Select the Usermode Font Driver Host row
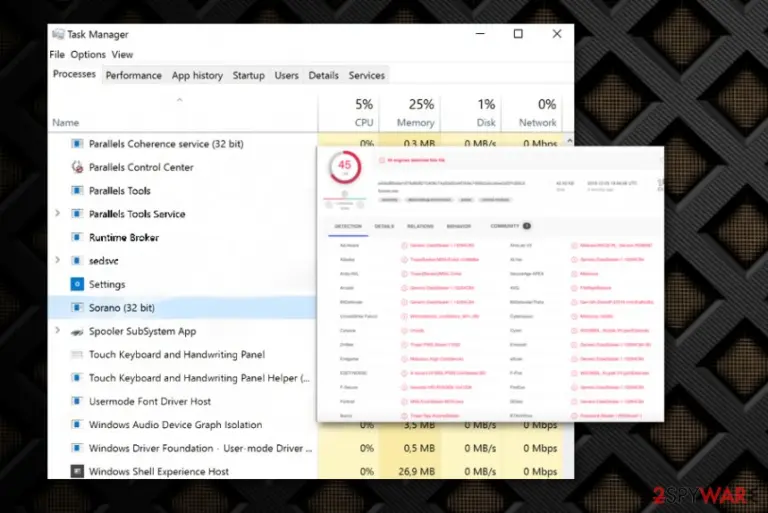This screenshot has width=768, height=513. (x=182, y=401)
